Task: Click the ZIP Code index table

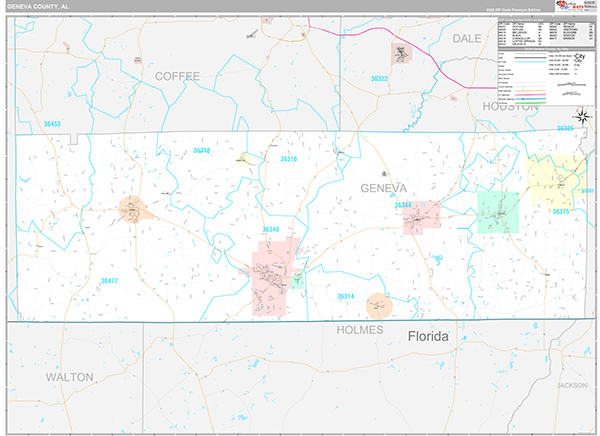Action: point(546,34)
